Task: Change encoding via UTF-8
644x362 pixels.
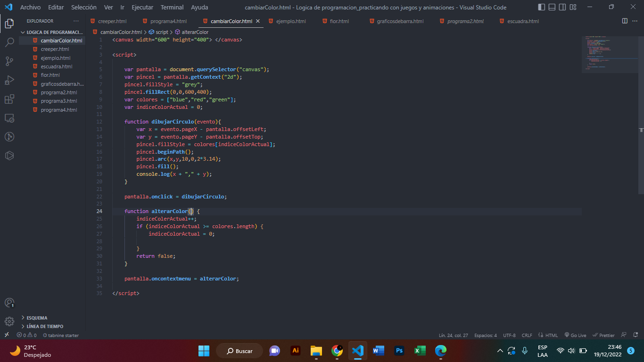Action: (509, 335)
